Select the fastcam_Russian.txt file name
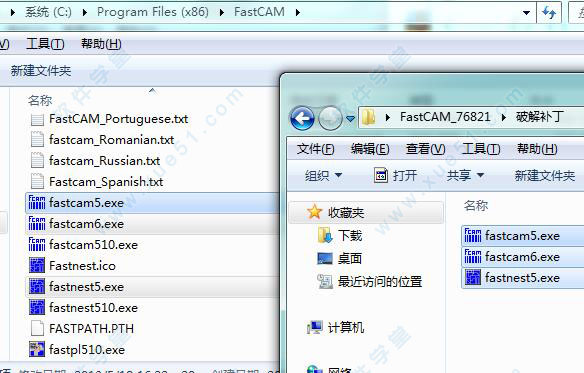The height and width of the screenshot is (373, 584). 104,161
